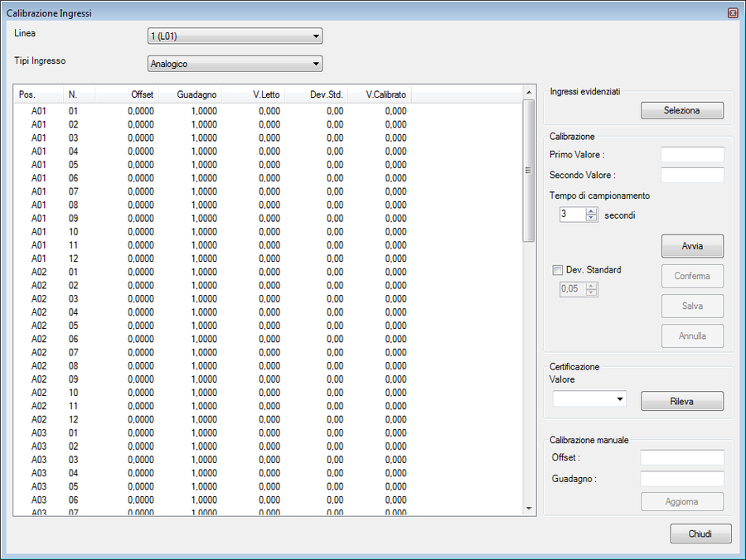Click the manual Guadagno input field
746x560 pixels.
(681, 478)
